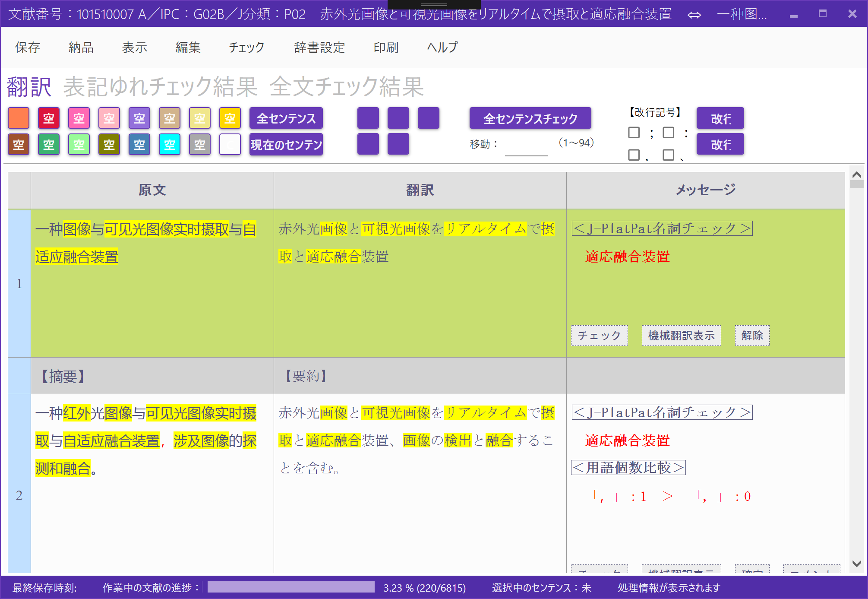The image size is (868, 599).
Task: Select the light green 空 swatch
Action: coord(79,144)
